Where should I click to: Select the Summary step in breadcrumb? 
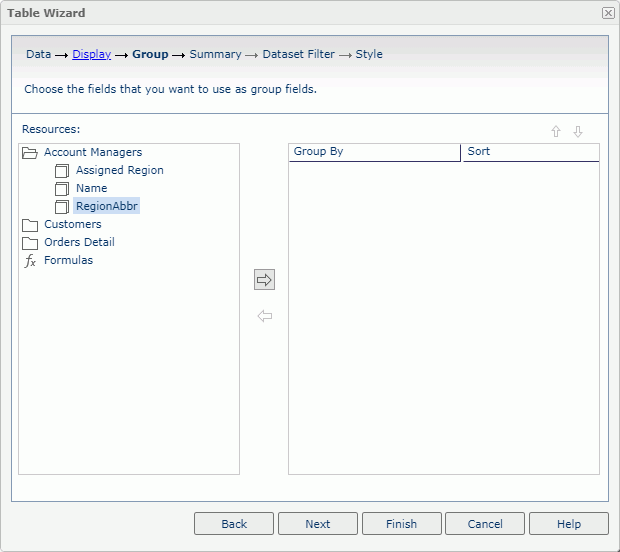(x=215, y=54)
